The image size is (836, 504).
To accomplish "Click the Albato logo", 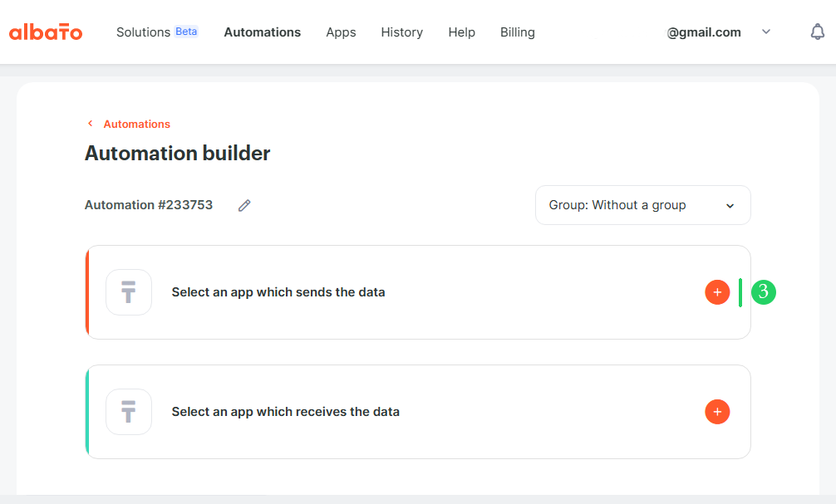I will click(x=46, y=32).
